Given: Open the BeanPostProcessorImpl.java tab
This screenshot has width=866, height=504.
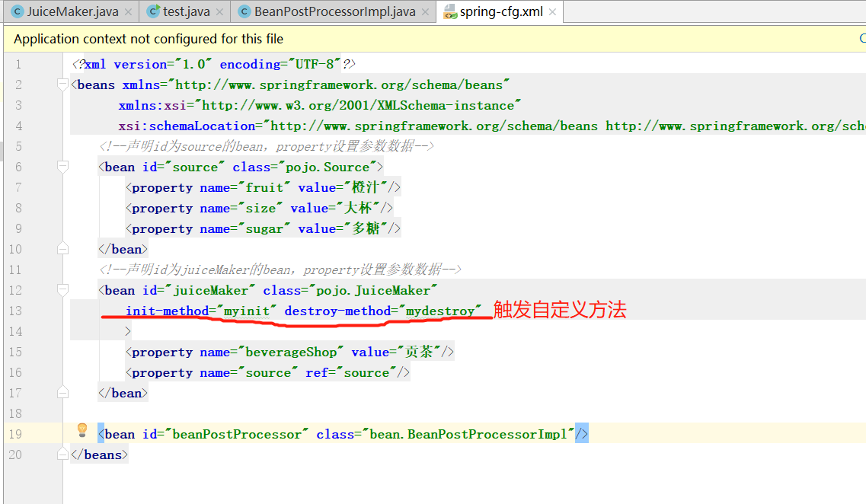Looking at the screenshot, I should tap(334, 11).
